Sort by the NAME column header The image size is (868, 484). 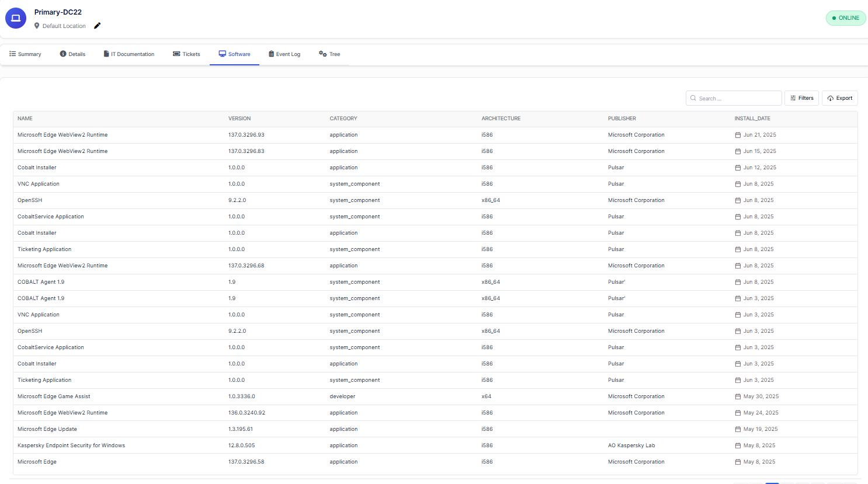(x=25, y=119)
